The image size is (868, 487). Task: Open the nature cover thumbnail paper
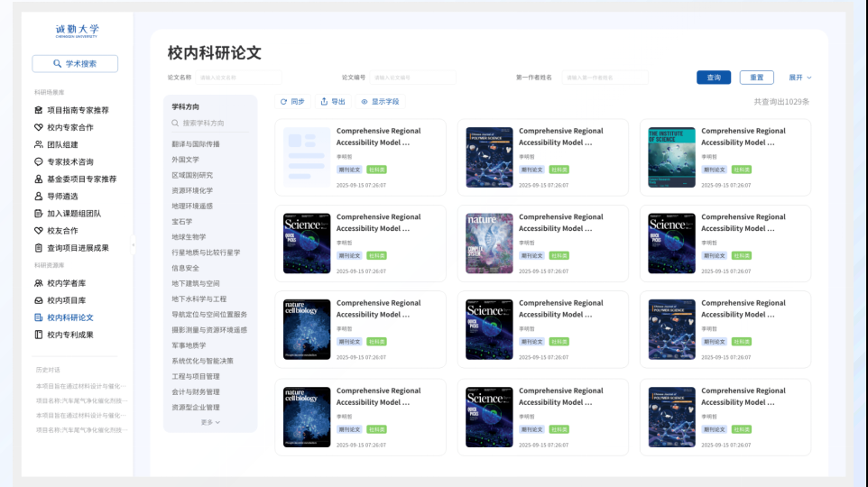(x=489, y=243)
